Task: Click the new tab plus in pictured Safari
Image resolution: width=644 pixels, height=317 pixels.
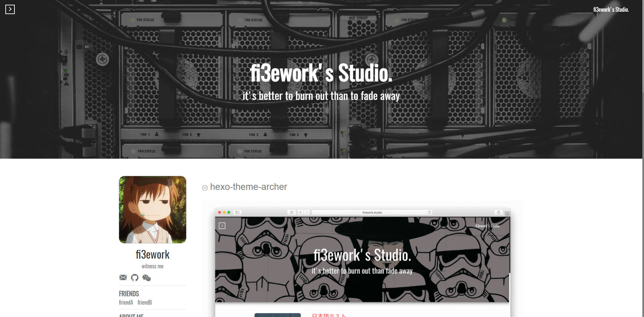Action: click(507, 214)
